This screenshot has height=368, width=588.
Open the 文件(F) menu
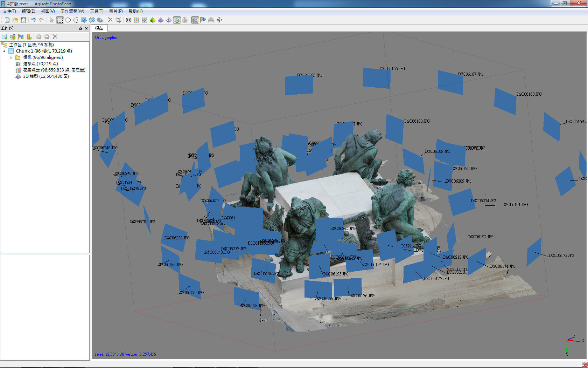click(9, 11)
